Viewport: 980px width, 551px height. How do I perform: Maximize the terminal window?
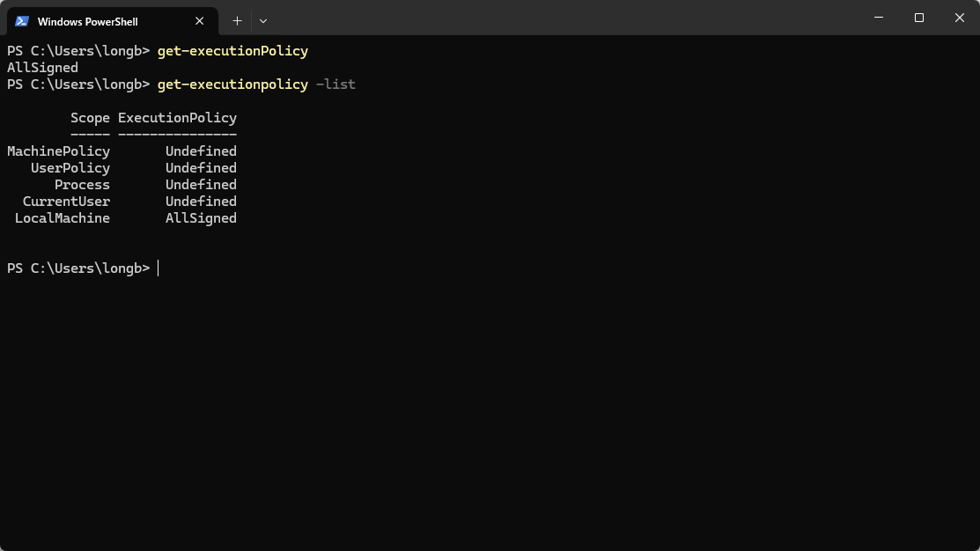[918, 18]
